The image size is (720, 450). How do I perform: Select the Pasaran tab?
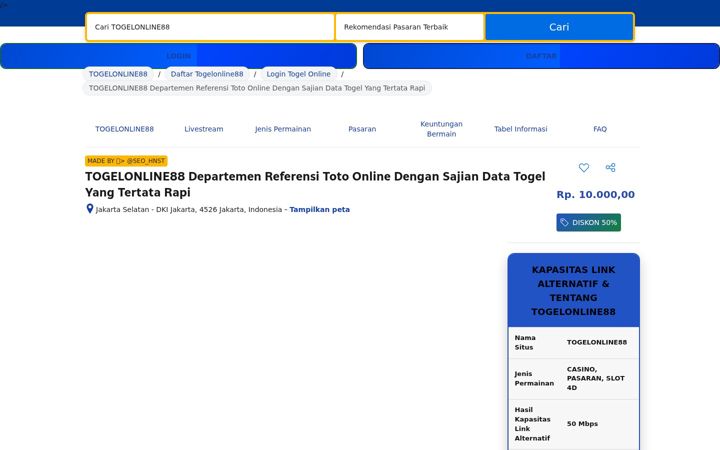[362, 129]
